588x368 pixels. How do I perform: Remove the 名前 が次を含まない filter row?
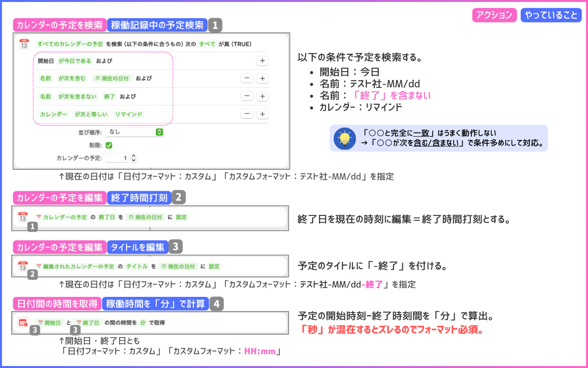[x=247, y=96]
